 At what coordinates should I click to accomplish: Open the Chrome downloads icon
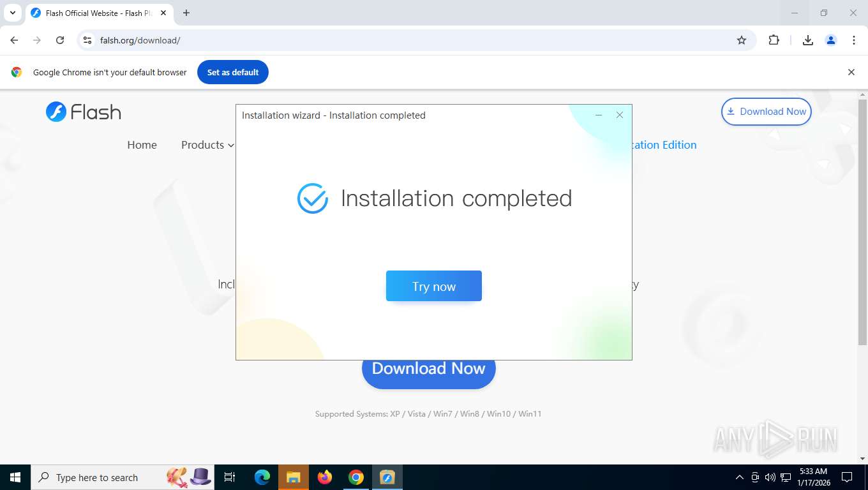point(808,40)
